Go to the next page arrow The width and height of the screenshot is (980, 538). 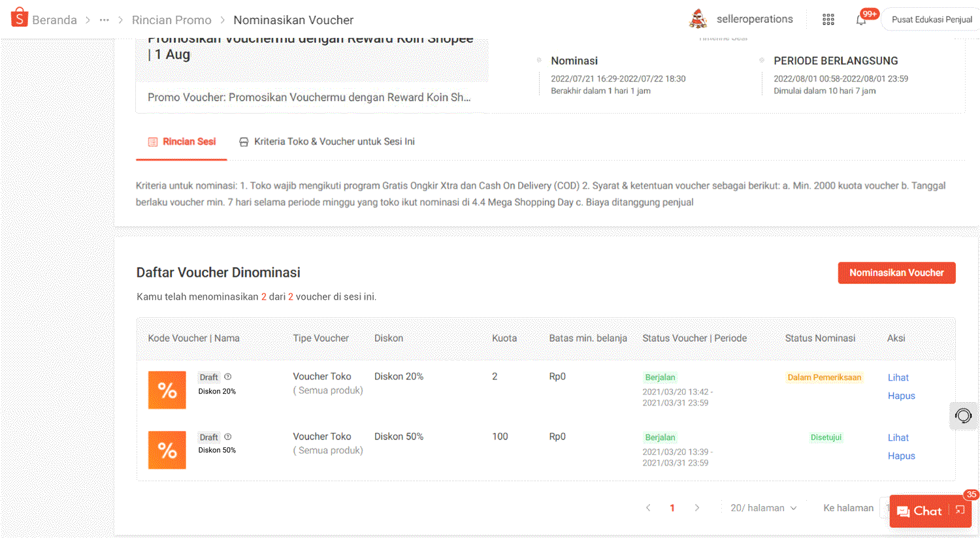coord(697,508)
